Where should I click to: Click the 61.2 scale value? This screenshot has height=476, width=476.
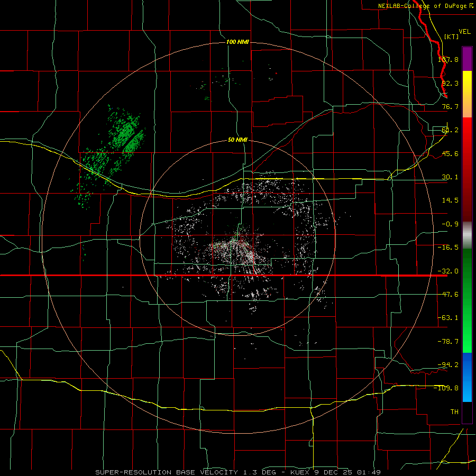click(x=450, y=130)
